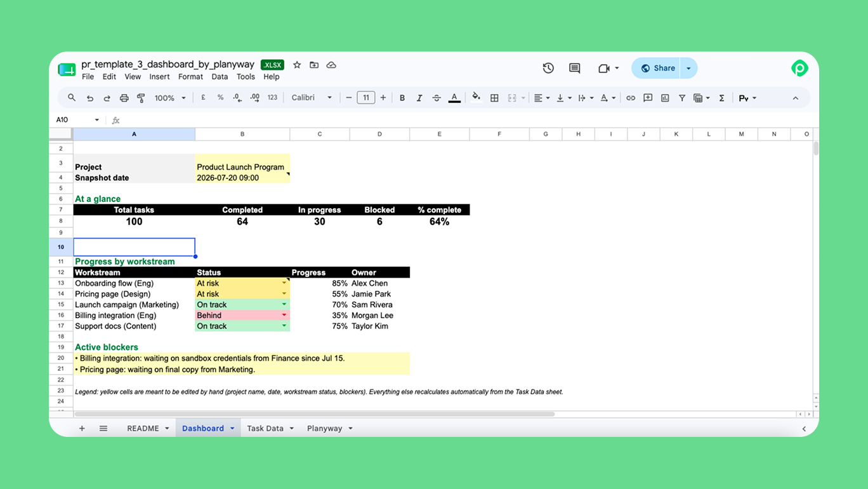Format as currency with the £ icon
The width and height of the screenshot is (868, 489).
[203, 98]
